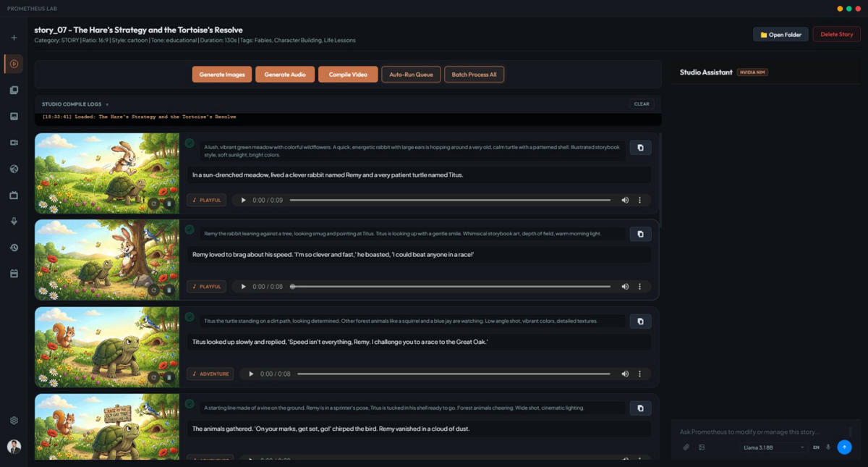Open the globe icon in the left sidebar
The height and width of the screenshot is (467, 868).
[x=14, y=169]
